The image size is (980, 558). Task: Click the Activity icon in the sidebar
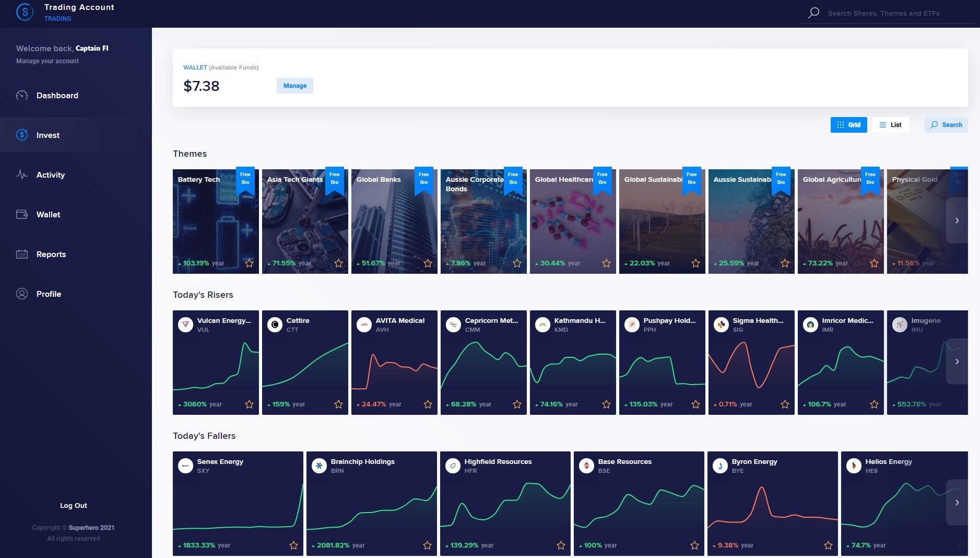click(22, 175)
